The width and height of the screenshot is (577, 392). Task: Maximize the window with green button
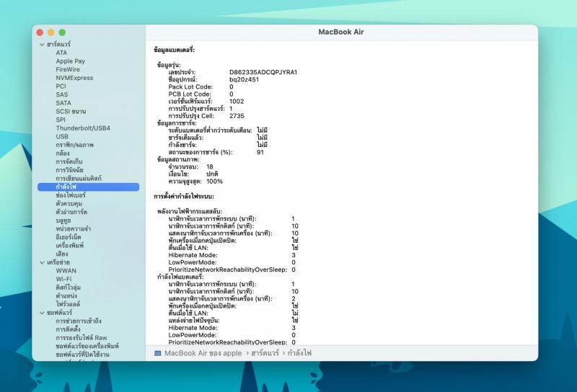(62, 32)
